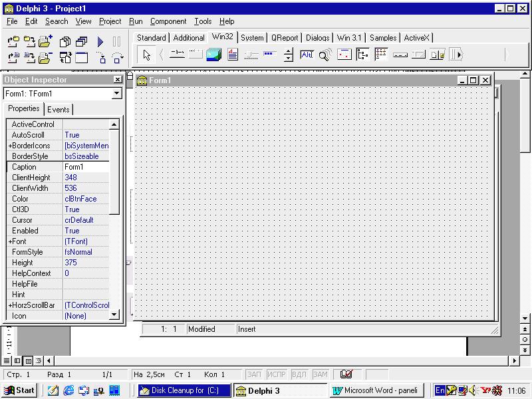This screenshot has width=532, height=399.
Task: Click the Step Over debug icon
Action: 118,58
